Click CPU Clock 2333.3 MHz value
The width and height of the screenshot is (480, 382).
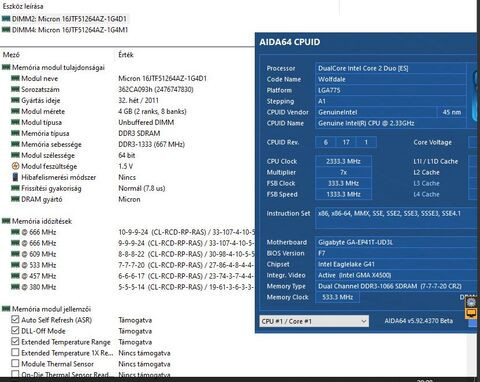343,161
